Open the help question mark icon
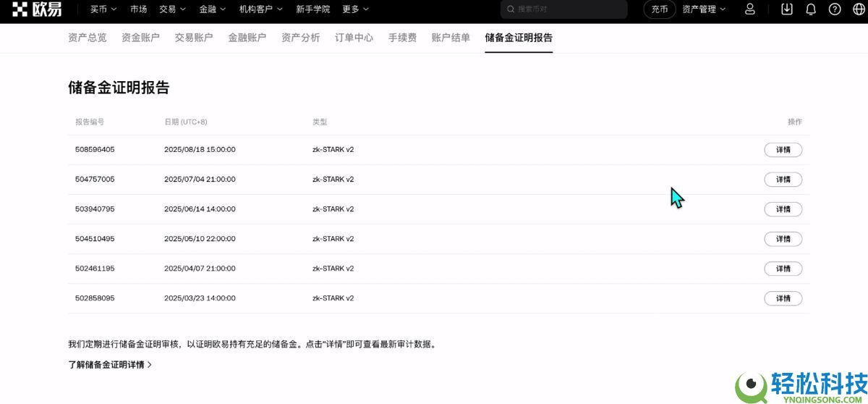The width and height of the screenshot is (868, 404). (x=835, y=9)
